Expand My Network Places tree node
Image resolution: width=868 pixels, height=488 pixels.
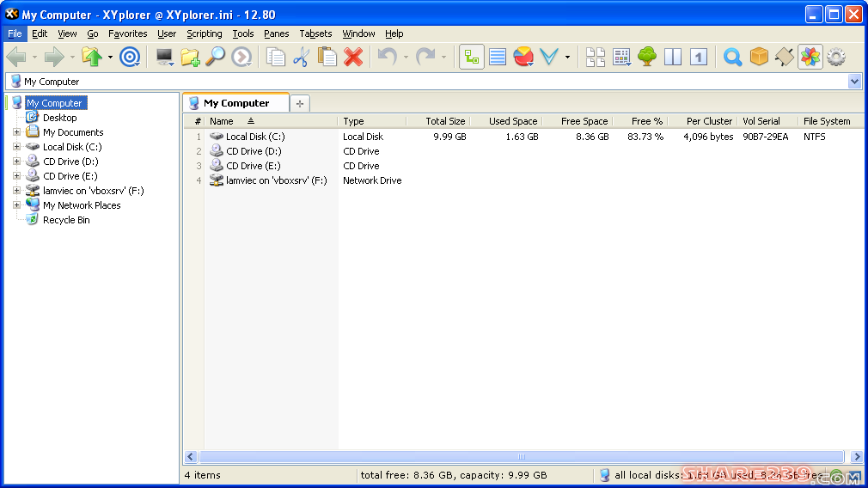click(16, 205)
